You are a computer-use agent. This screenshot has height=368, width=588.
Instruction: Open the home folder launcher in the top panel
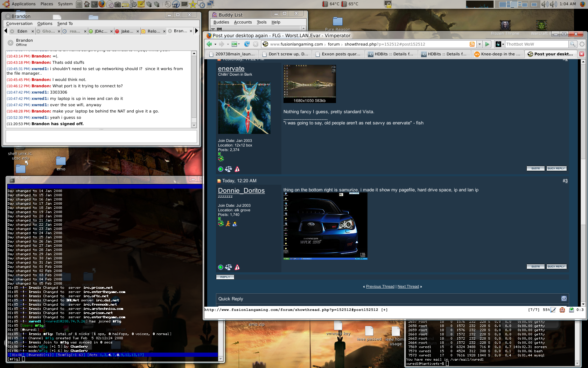[x=86, y=4]
